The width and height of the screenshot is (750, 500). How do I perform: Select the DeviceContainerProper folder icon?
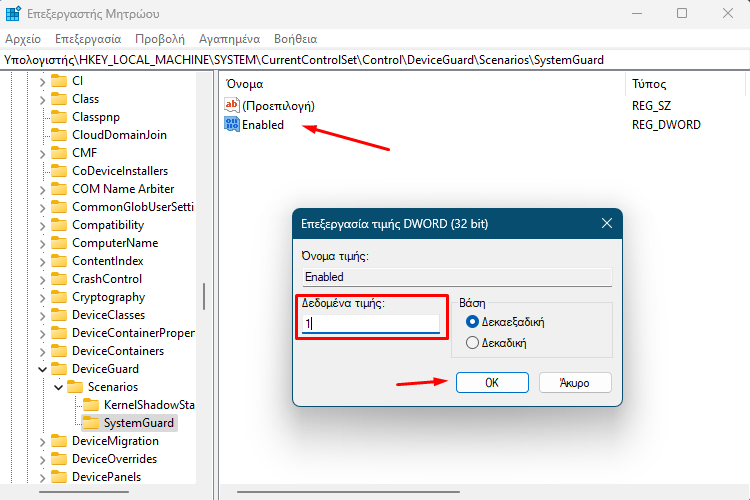coord(59,333)
